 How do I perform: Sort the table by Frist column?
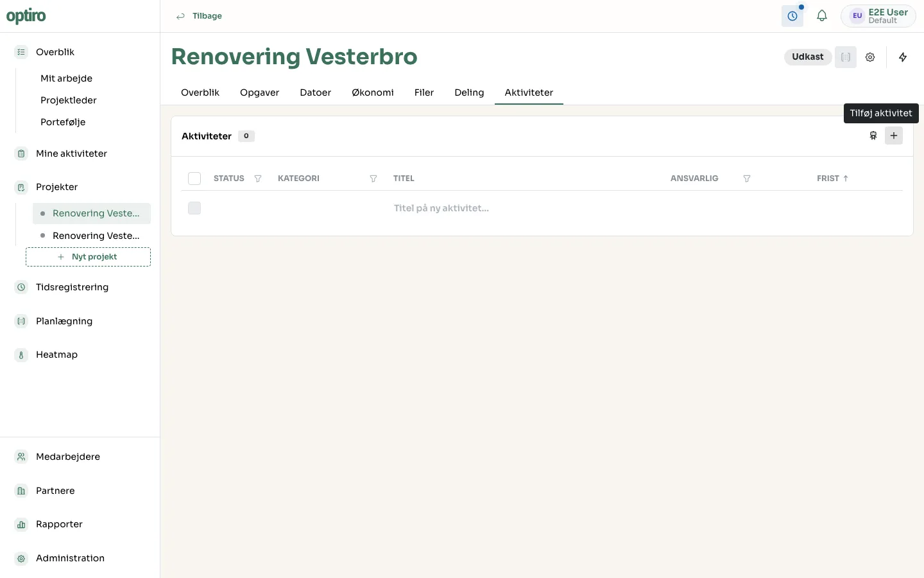(832, 179)
